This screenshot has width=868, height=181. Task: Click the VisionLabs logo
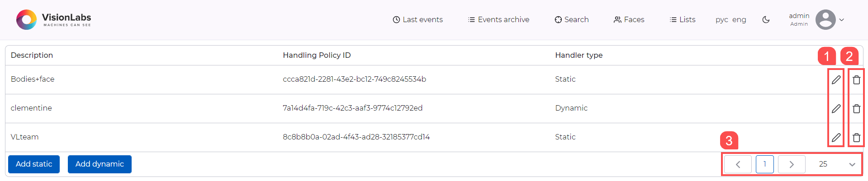(x=54, y=20)
